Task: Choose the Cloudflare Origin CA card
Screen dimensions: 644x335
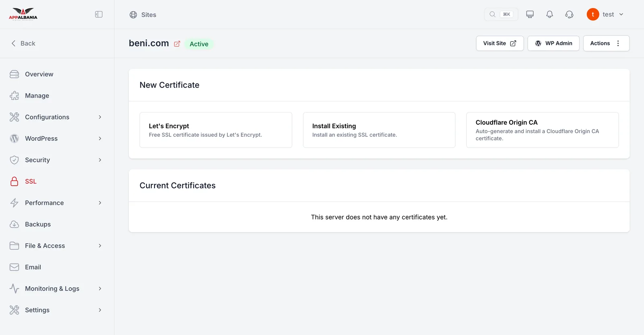Action: coord(542,130)
